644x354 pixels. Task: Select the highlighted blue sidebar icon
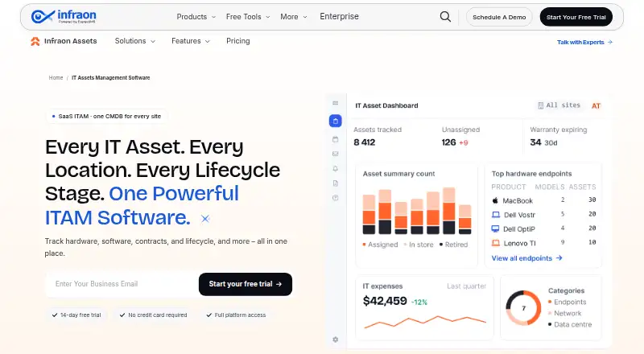[x=336, y=121]
